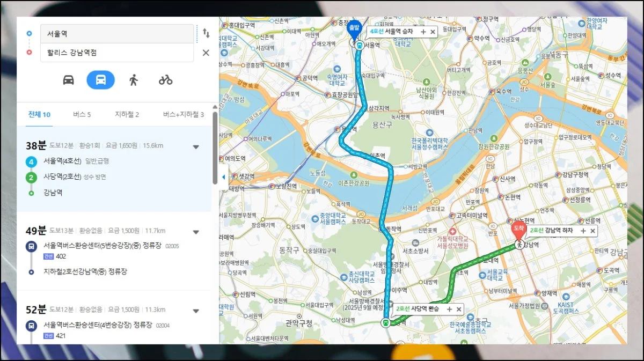The height and width of the screenshot is (361, 644).
Task: Select the bicycle directions icon
Action: (x=165, y=80)
